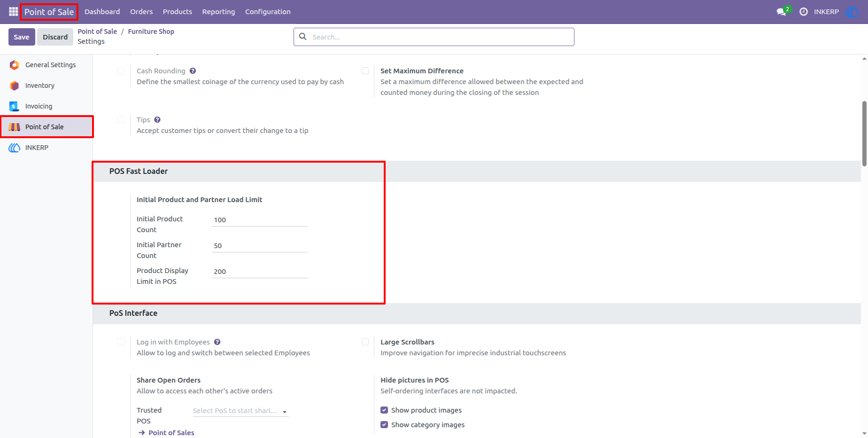The image size is (868, 438).
Task: Enable Log in with Employees checkbox
Action: click(121, 342)
